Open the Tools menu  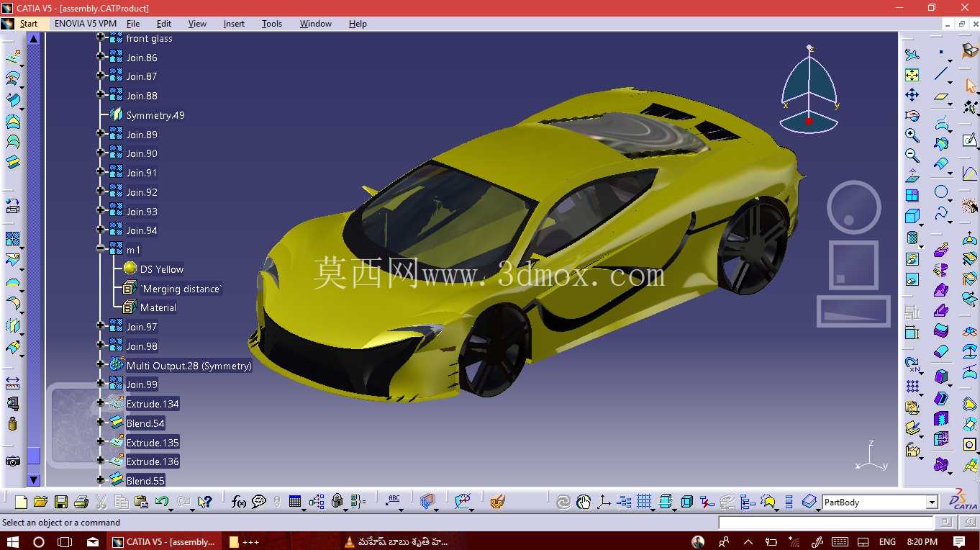[x=272, y=24]
